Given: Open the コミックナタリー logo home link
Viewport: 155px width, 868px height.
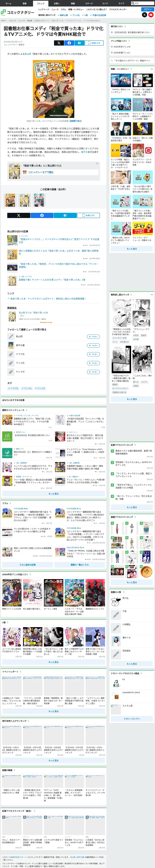Looking at the screenshot, I should tap(17, 12).
